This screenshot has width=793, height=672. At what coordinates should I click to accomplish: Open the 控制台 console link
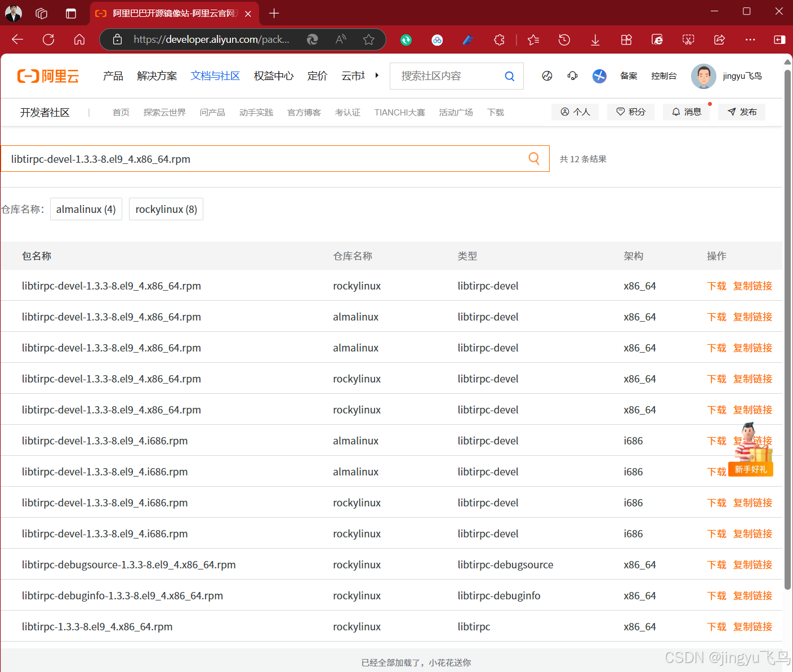(x=664, y=76)
